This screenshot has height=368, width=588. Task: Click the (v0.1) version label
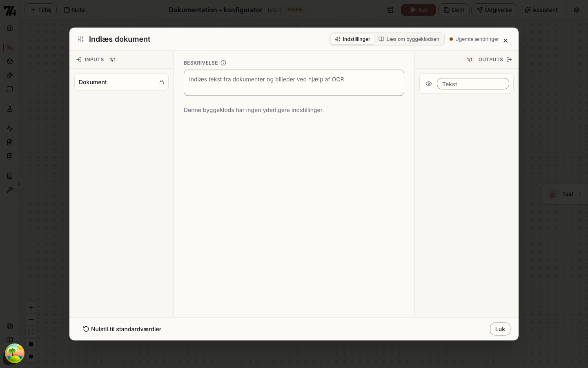(275, 10)
